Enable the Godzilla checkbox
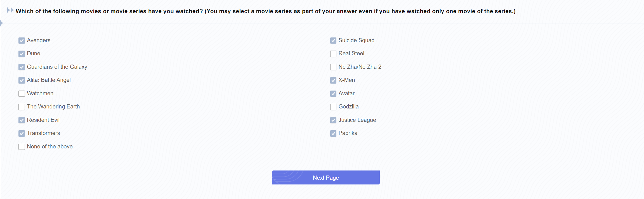Screen dimensions: 644x199 333,107
